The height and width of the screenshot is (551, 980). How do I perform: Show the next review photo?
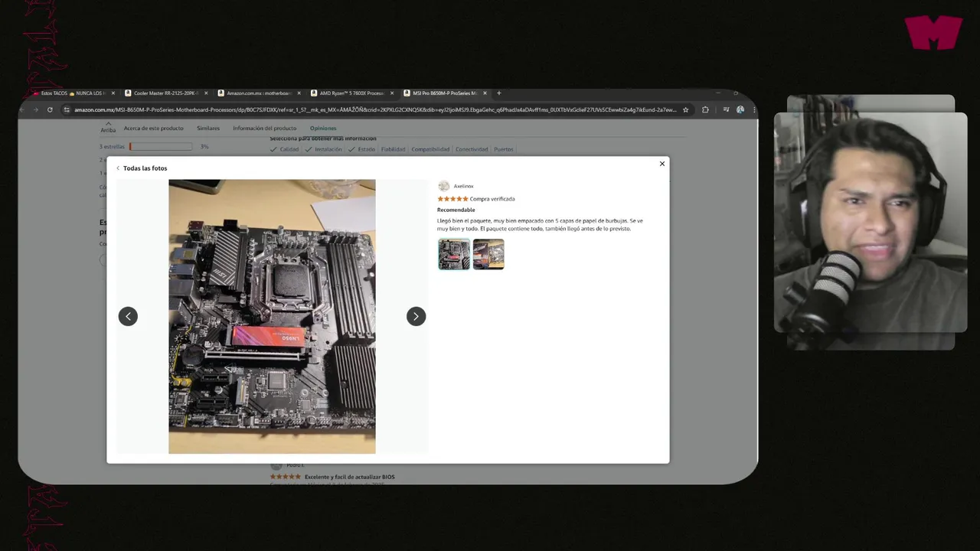(416, 316)
